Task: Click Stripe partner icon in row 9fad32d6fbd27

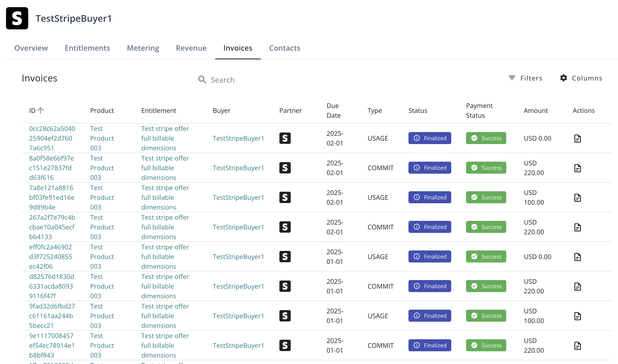Action: click(285, 316)
